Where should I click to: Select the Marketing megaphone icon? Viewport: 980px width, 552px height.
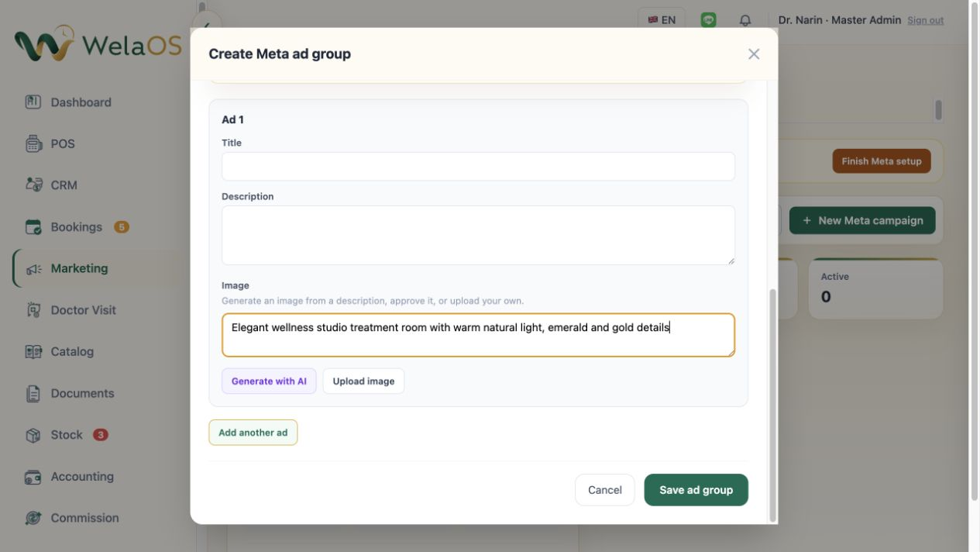33,268
